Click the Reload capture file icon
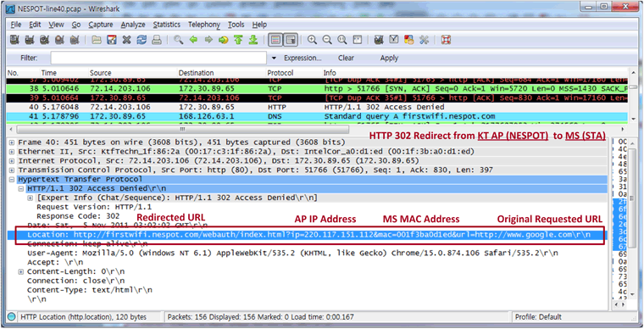Image resolution: width=644 pixels, height=329 pixels. (142, 40)
